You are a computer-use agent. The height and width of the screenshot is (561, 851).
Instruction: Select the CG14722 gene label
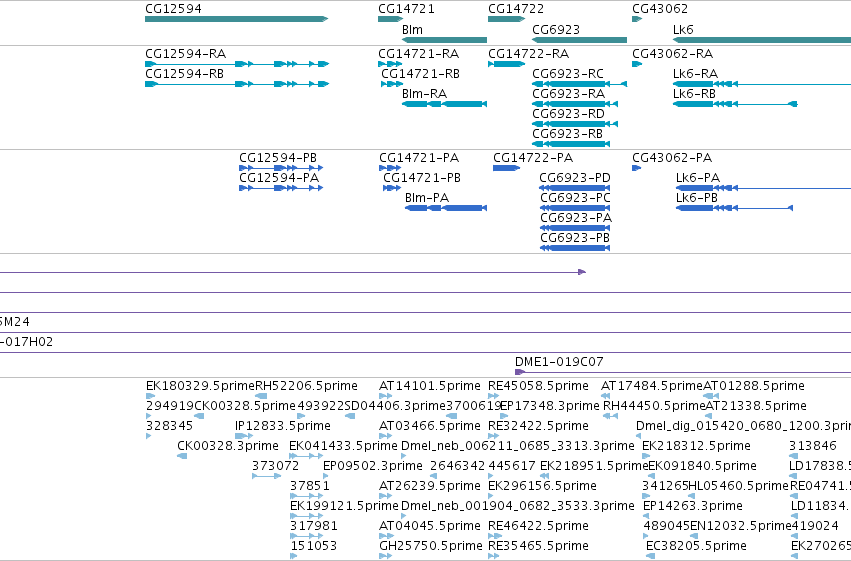click(516, 9)
